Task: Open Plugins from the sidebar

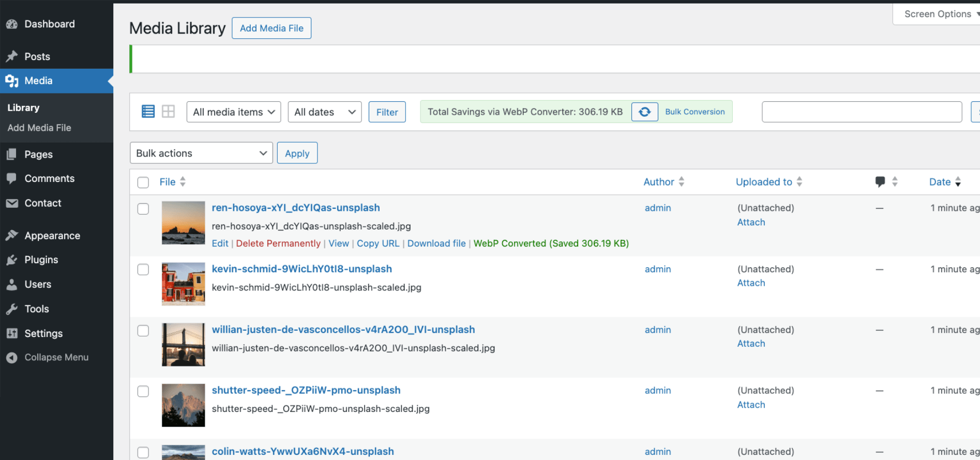Action: 41,259
